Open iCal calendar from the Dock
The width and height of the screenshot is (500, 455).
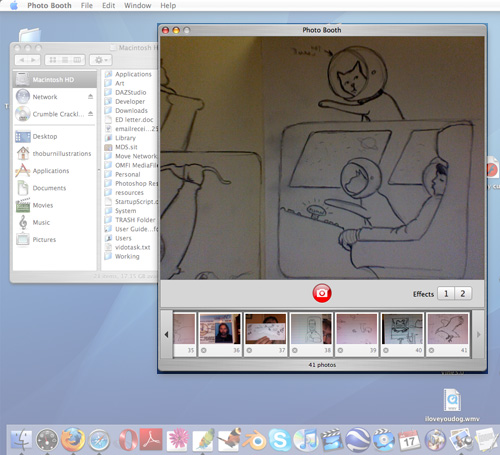pos(409,440)
